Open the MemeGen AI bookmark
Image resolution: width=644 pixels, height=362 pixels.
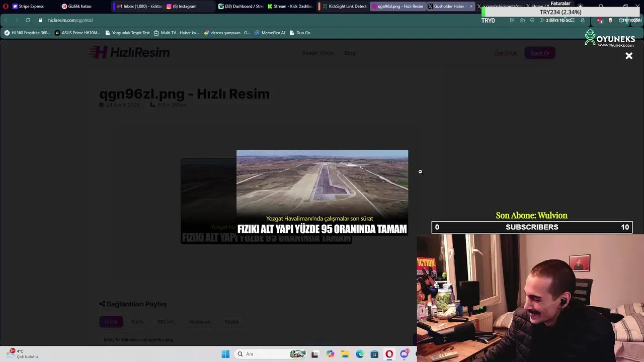click(x=270, y=33)
